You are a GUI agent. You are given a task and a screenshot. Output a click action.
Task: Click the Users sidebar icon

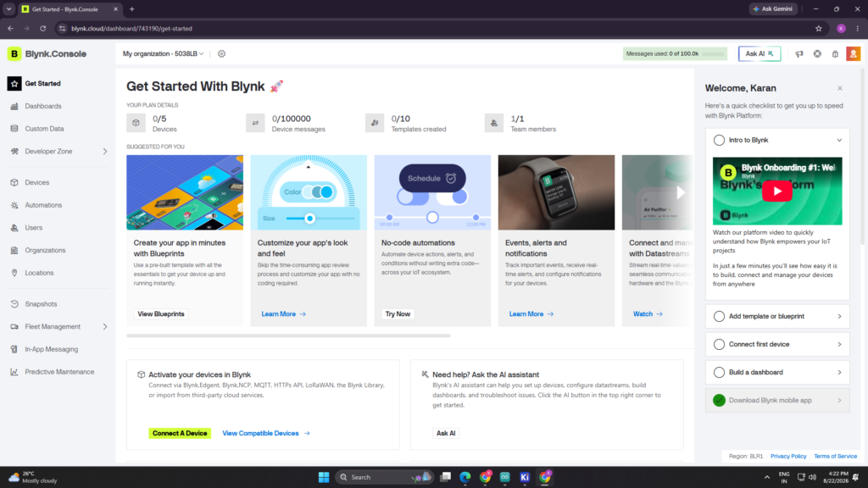click(x=14, y=227)
